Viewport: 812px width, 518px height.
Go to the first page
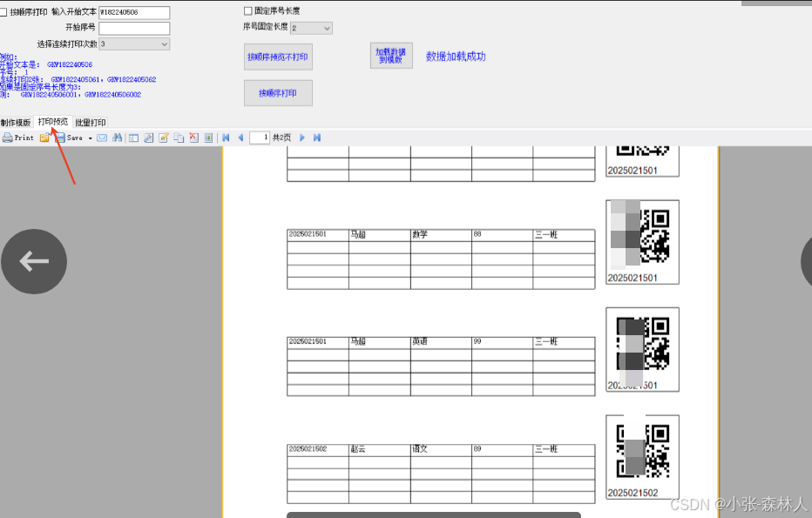click(226, 138)
